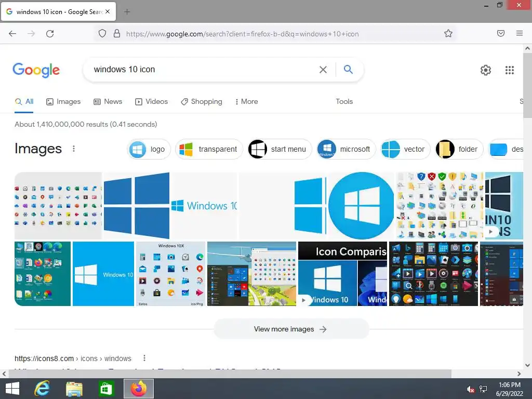This screenshot has height=399, width=532.
Task: Open the first small app icons thumbnail
Action: click(x=58, y=206)
